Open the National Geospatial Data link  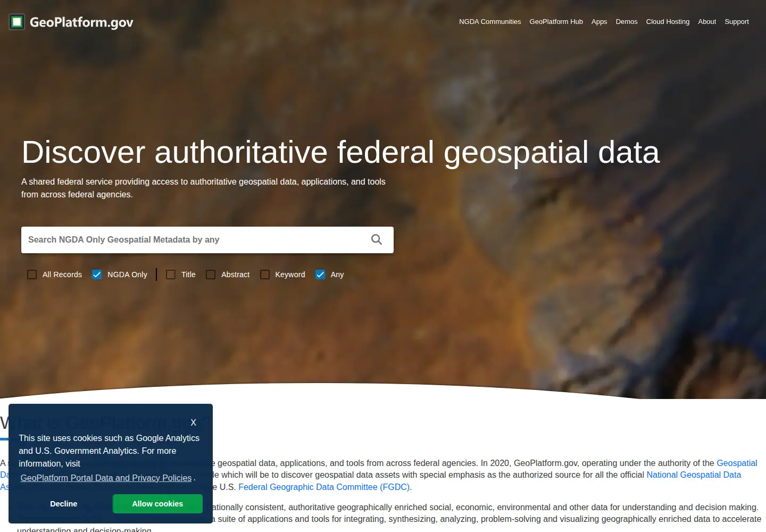[x=694, y=475]
